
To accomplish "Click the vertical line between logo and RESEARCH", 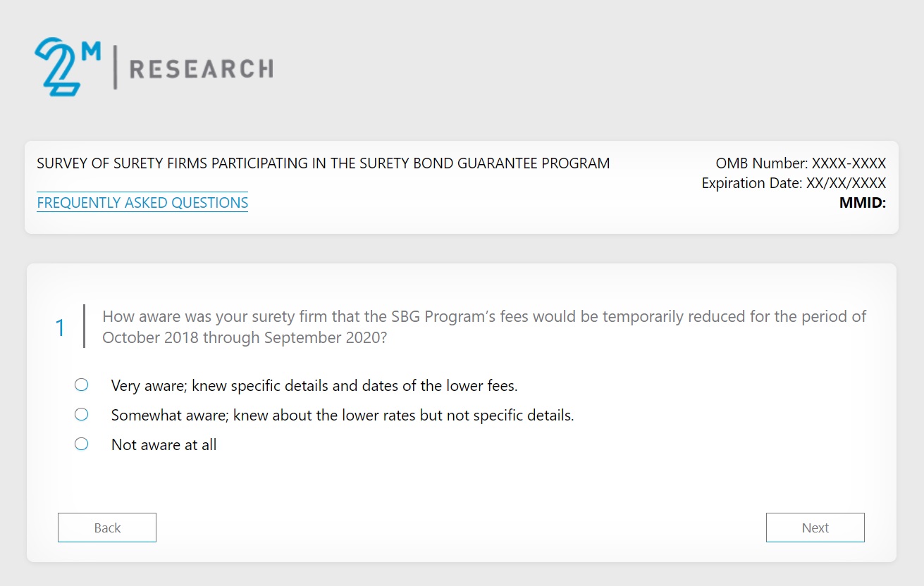I will pyautogui.click(x=115, y=67).
